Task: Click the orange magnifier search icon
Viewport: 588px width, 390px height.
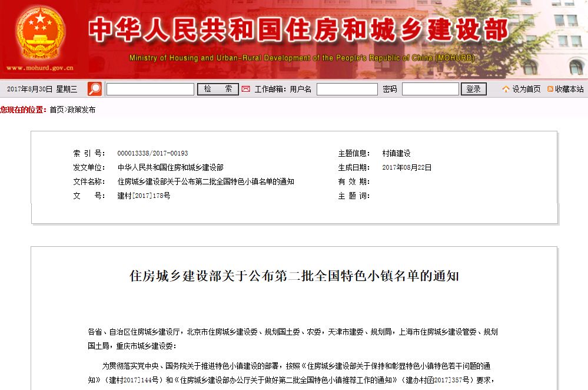Action: pyautogui.click(x=95, y=89)
